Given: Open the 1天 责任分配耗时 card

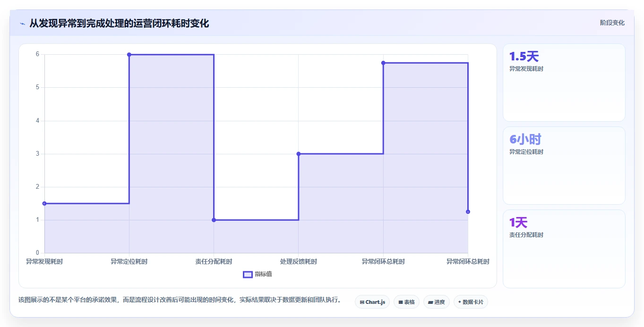Looking at the screenshot, I should [564, 249].
